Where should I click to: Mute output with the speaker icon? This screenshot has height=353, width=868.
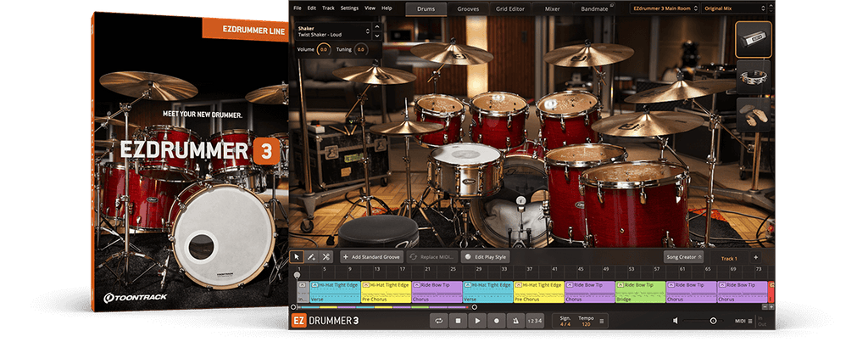coord(675,320)
